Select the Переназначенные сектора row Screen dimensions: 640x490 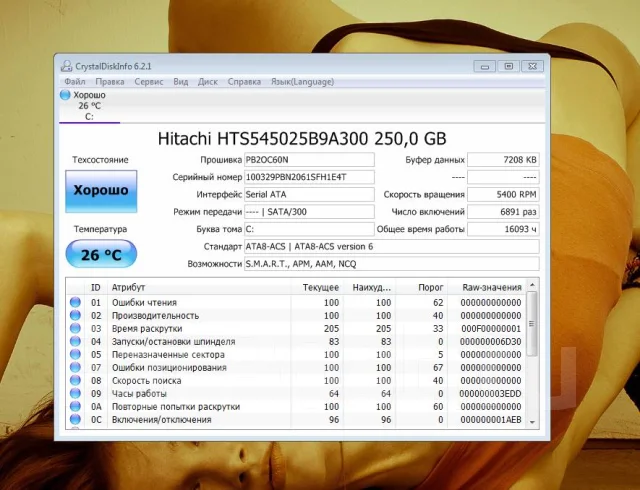(296, 354)
